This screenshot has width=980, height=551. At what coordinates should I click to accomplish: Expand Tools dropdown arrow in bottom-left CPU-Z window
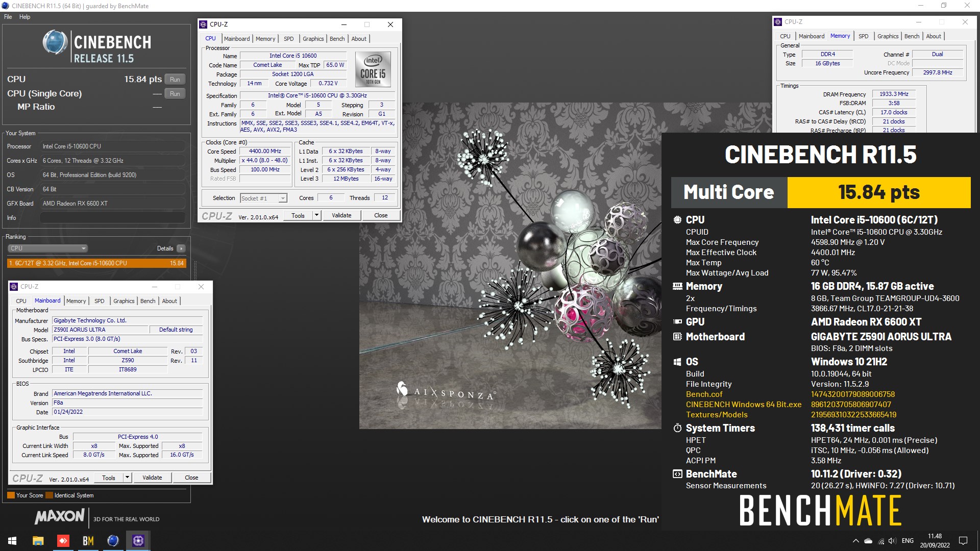(127, 478)
